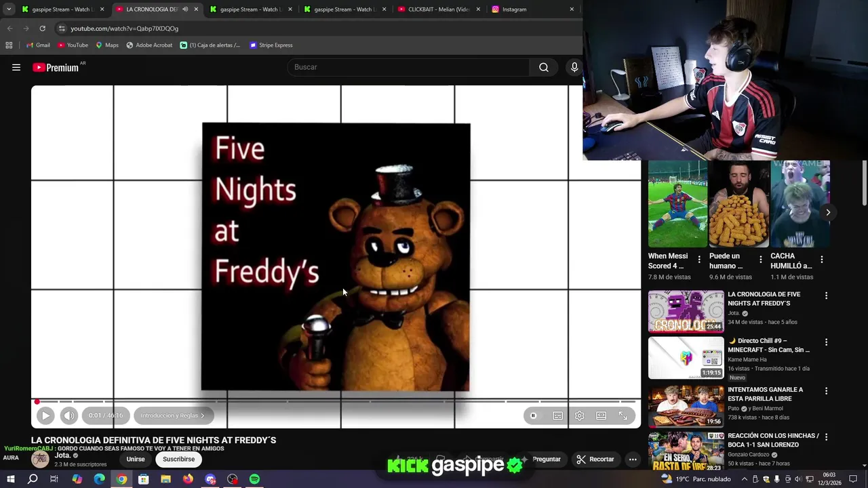Click the Preguntar button
The width and height of the screenshot is (868, 488).
click(541, 459)
